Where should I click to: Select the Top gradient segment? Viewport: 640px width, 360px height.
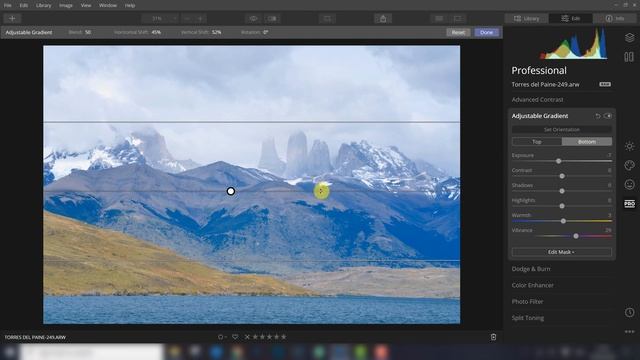pos(537,142)
